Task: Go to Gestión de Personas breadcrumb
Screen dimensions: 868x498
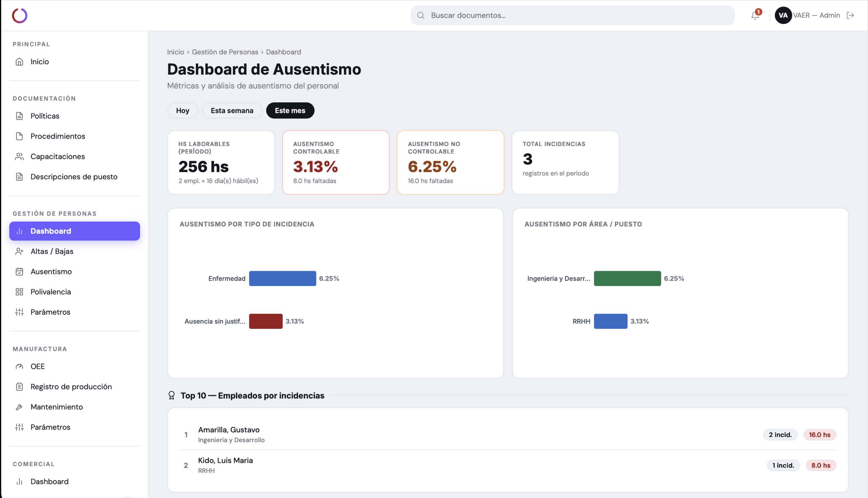Action: 225,52
